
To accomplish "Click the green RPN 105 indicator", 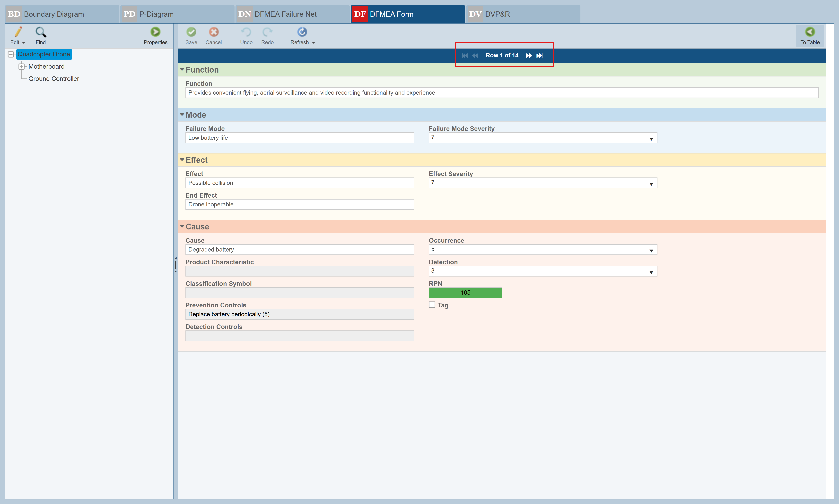I will [465, 293].
